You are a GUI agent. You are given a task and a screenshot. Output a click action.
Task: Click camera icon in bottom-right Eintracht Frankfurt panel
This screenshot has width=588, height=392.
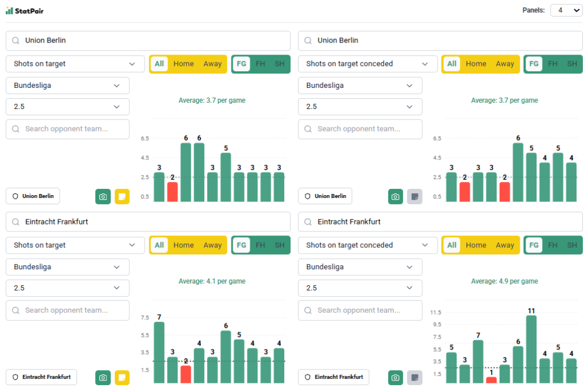tap(395, 378)
